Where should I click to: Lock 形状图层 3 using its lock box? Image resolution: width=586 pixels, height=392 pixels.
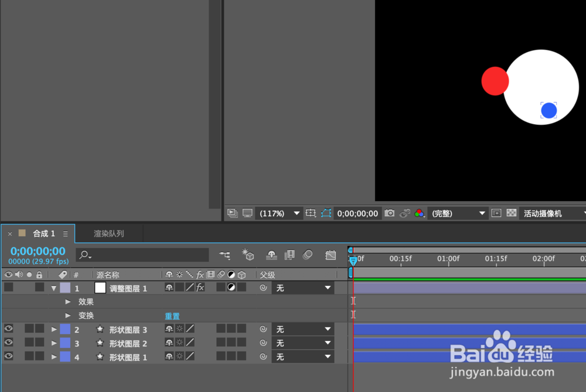pos(39,329)
